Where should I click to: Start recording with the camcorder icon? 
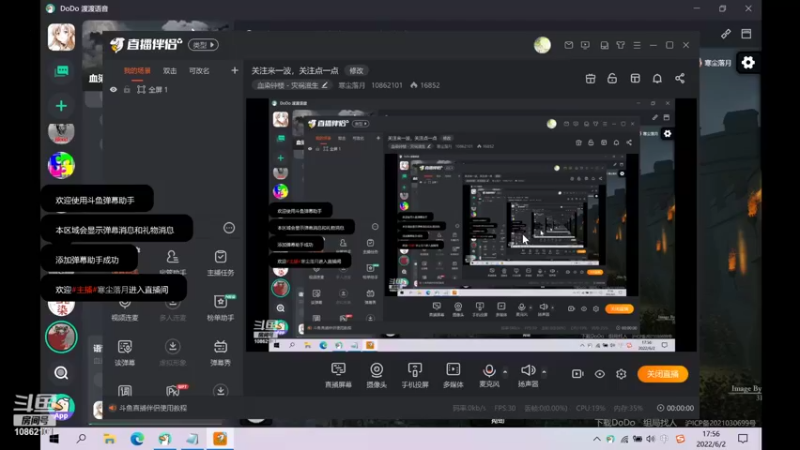click(x=578, y=374)
